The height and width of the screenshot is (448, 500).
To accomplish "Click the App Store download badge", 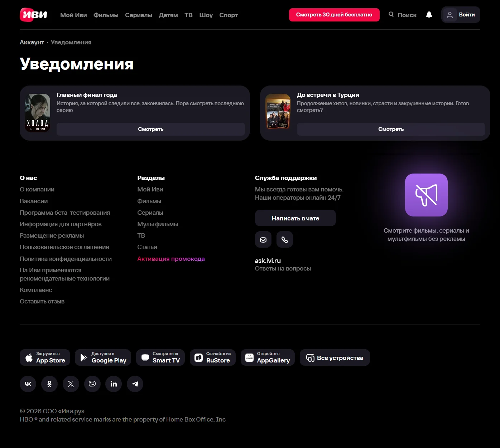I will 45,357.
